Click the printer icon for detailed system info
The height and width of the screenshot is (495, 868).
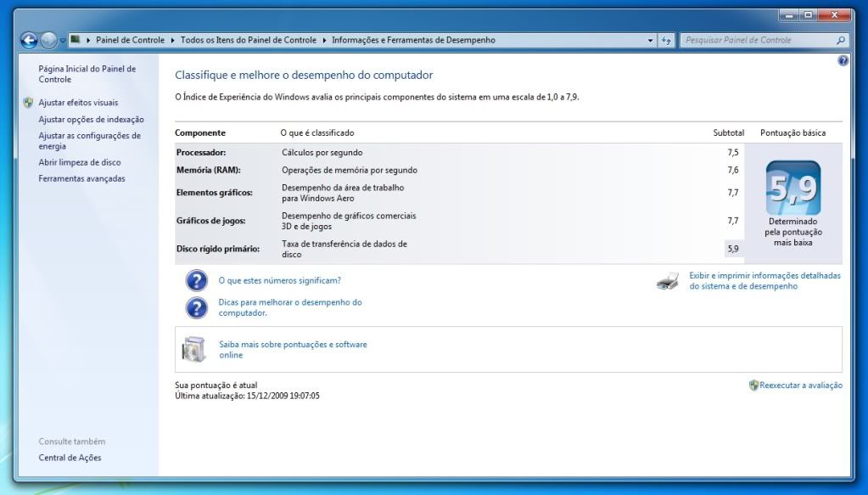(669, 280)
